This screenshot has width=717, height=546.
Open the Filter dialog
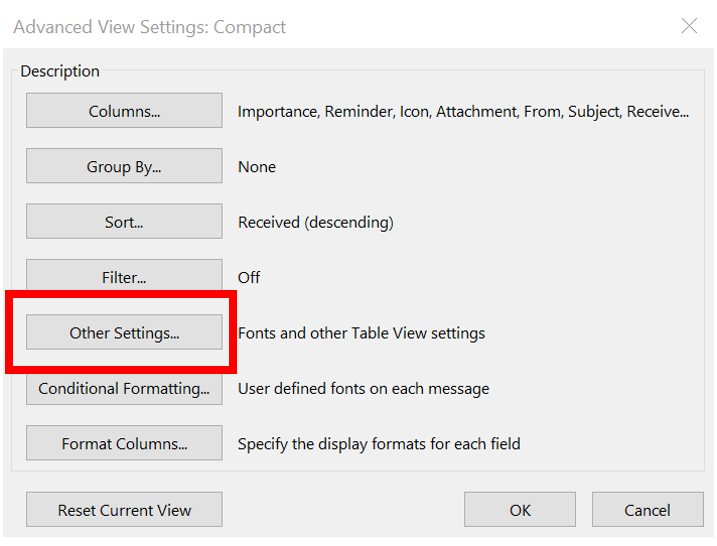[x=124, y=277]
